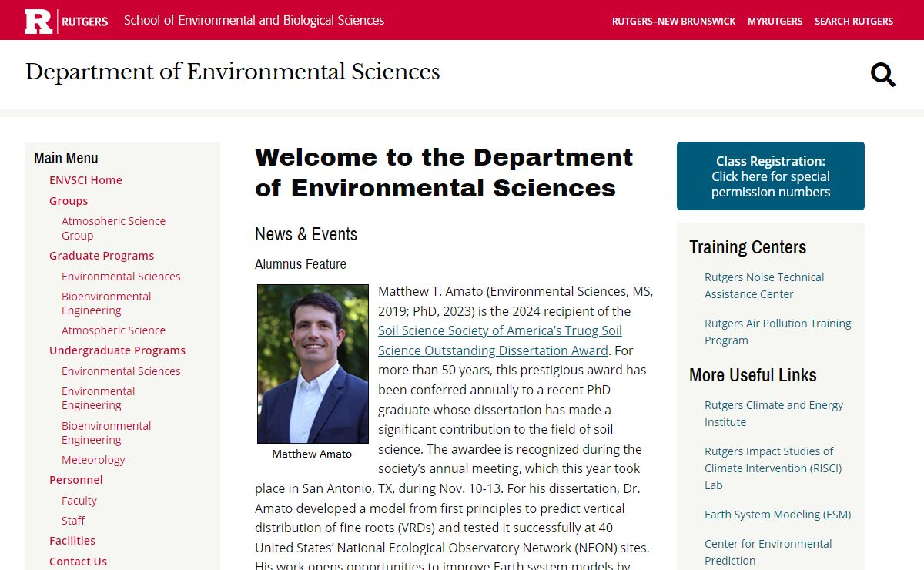Image resolution: width=924 pixels, height=570 pixels.
Task: Go to Rutgers–New Brunswick site
Action: [x=674, y=21]
